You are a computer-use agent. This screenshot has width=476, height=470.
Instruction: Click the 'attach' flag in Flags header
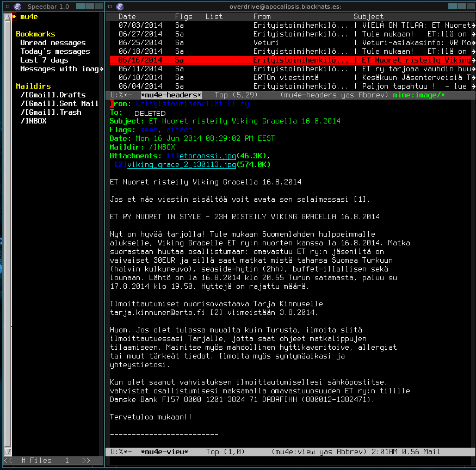pos(180,130)
